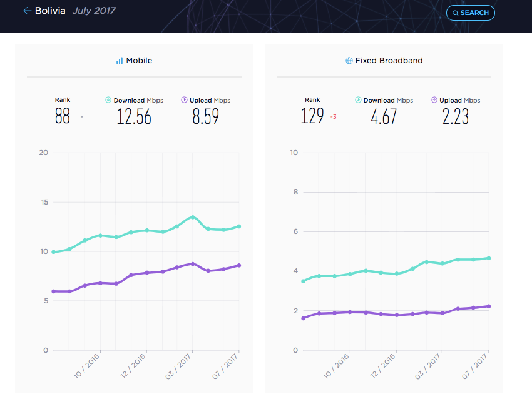The width and height of the screenshot is (532, 394).
Task: Click the Fixed Broadband Rank label
Action: [312, 99]
